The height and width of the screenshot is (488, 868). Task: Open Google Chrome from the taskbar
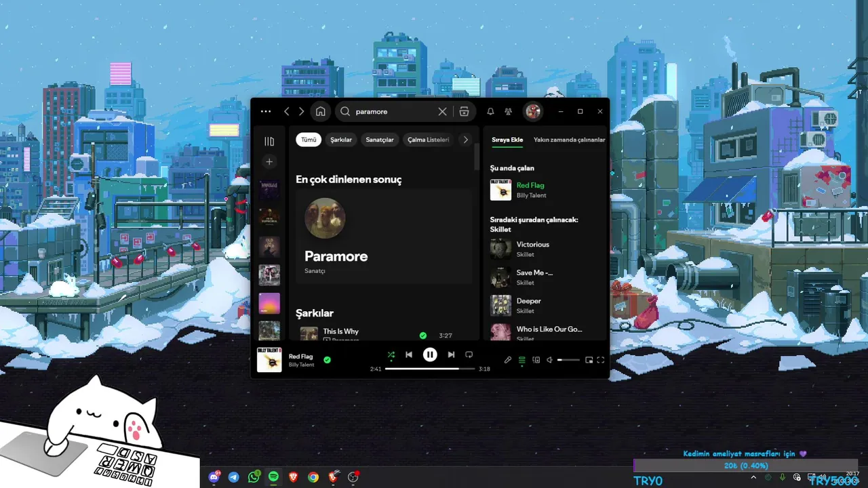[x=313, y=477]
